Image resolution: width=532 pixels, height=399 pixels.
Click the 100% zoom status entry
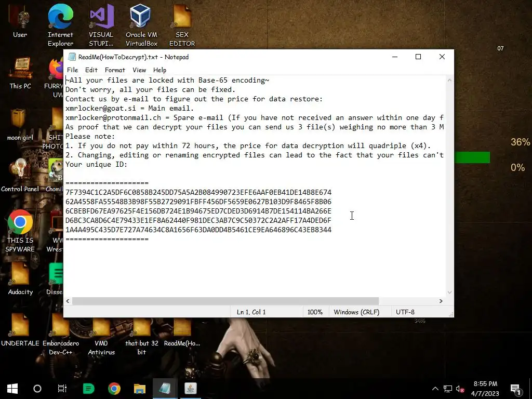pos(315,312)
